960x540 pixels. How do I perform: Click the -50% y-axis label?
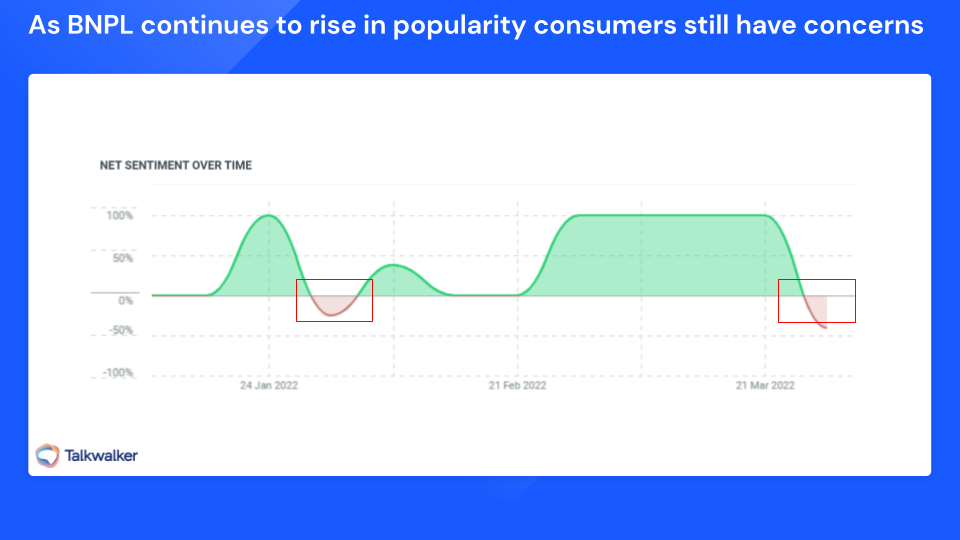pos(120,331)
